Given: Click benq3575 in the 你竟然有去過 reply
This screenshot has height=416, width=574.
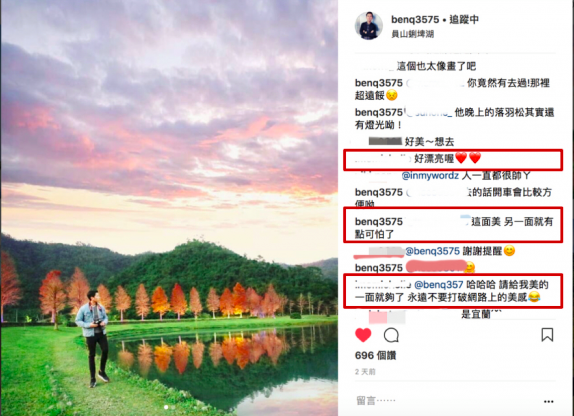Looking at the screenshot, I should click(379, 83).
